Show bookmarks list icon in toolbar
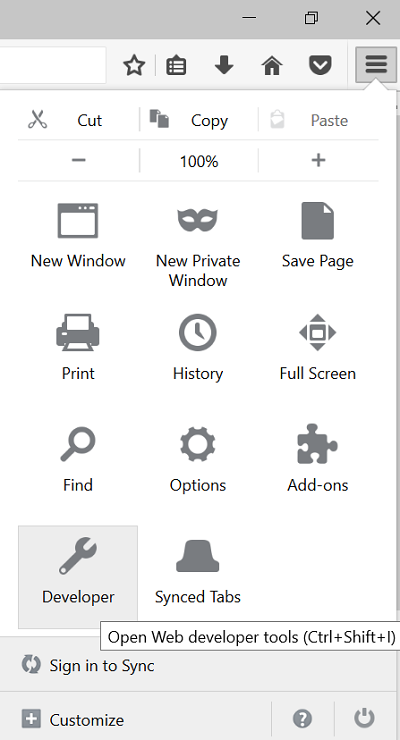400x740 pixels. point(176,65)
